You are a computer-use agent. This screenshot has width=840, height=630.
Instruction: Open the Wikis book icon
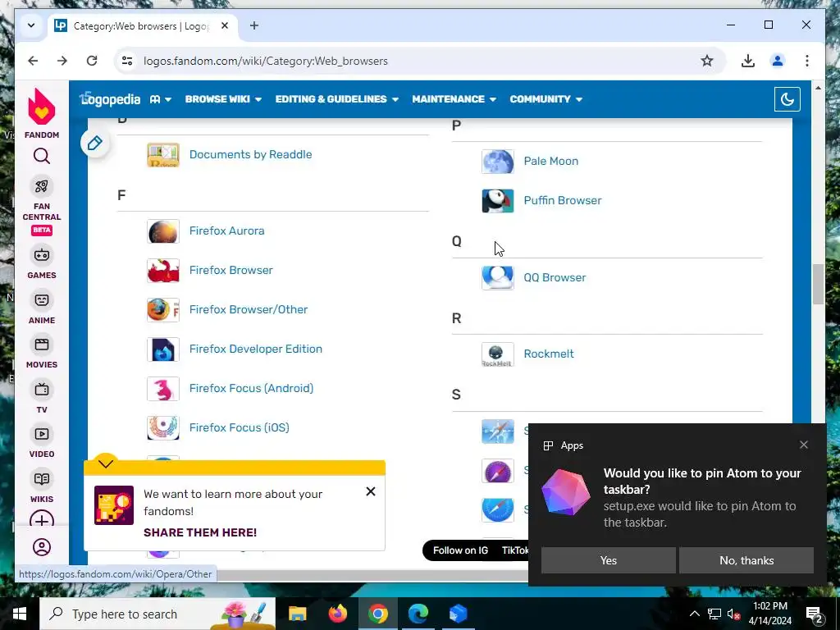pyautogui.click(x=42, y=479)
